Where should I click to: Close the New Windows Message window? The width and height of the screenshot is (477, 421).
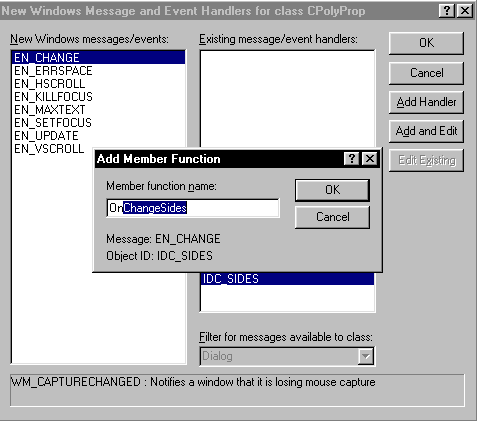point(465,11)
